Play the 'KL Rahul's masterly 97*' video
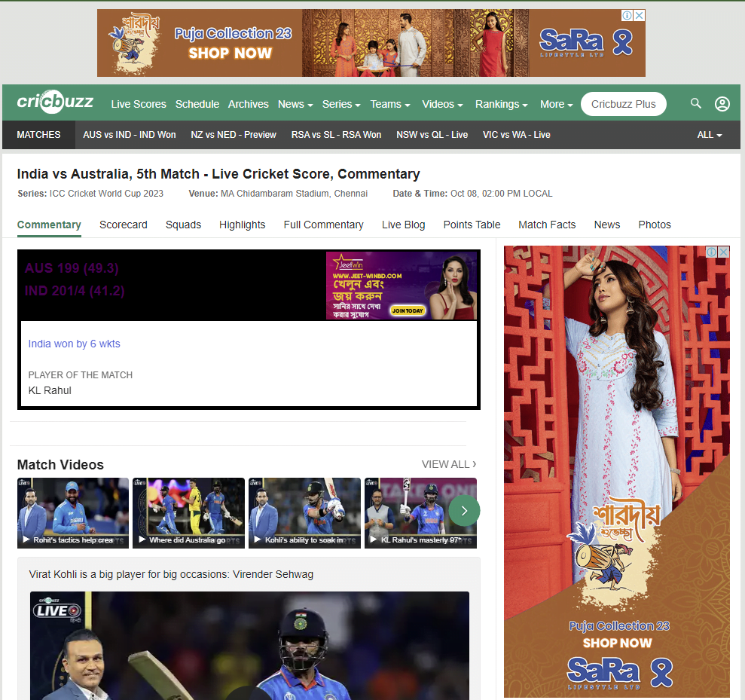The width and height of the screenshot is (745, 700). (420, 513)
